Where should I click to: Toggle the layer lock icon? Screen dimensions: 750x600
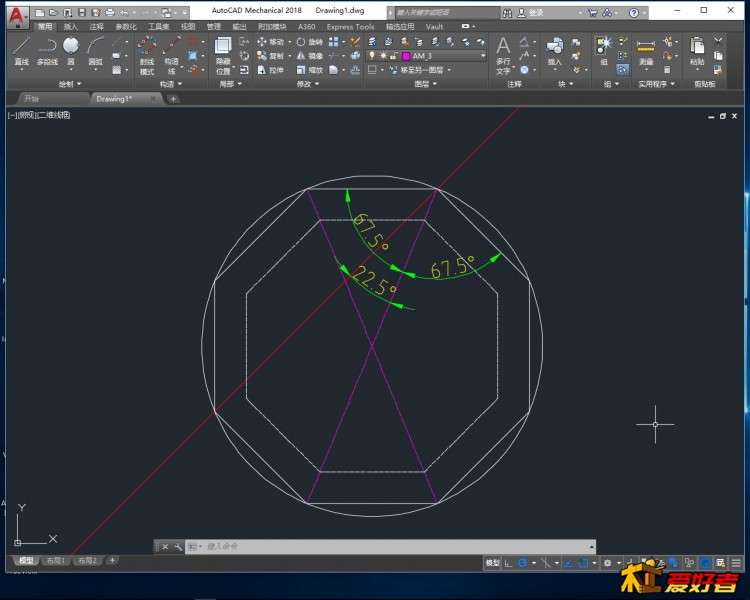393,56
